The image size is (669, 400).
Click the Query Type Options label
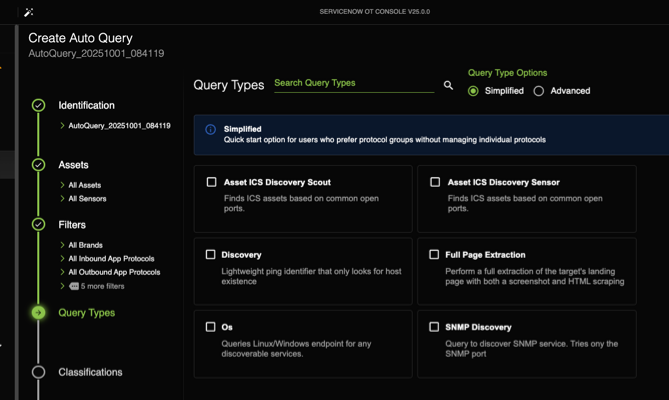pos(507,72)
